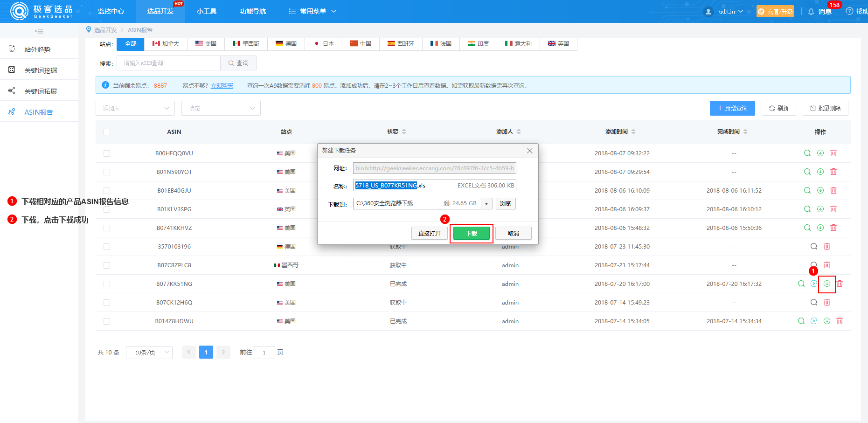Viewport: 868px width, 423px height.
Task: Select the 日本 site tab
Action: 324,44
